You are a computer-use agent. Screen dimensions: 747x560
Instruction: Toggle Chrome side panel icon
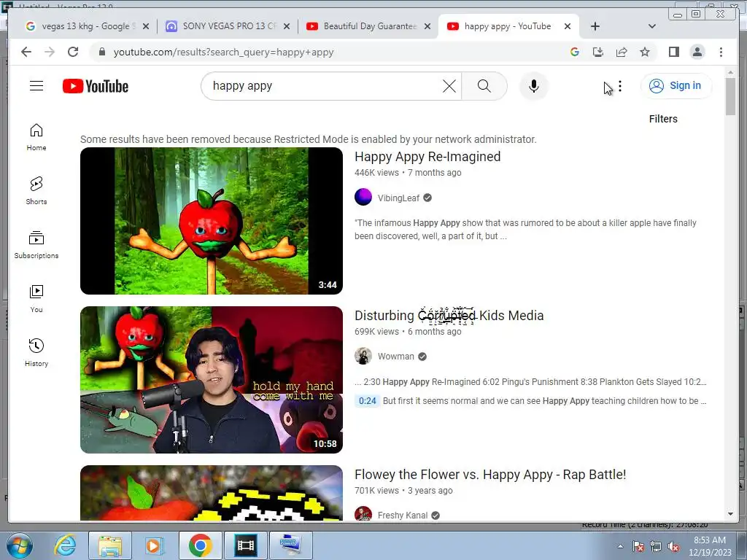pyautogui.click(x=673, y=52)
